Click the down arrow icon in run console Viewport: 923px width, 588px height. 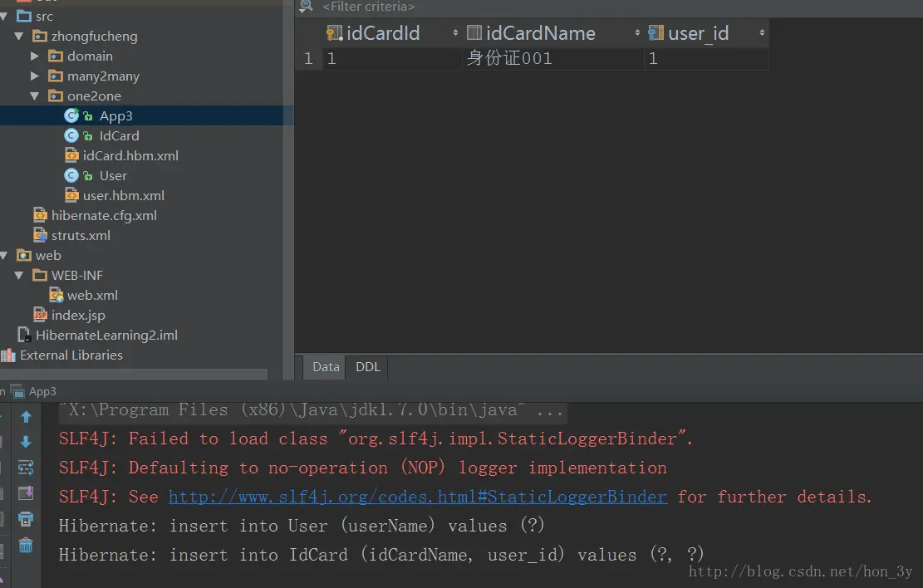coord(26,442)
